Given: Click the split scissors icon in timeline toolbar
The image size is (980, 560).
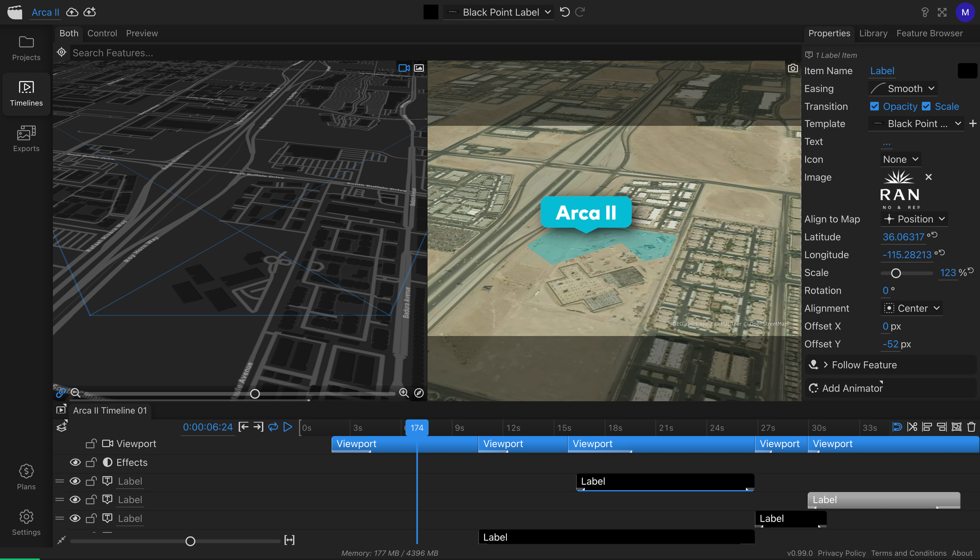Looking at the screenshot, I should click(912, 427).
